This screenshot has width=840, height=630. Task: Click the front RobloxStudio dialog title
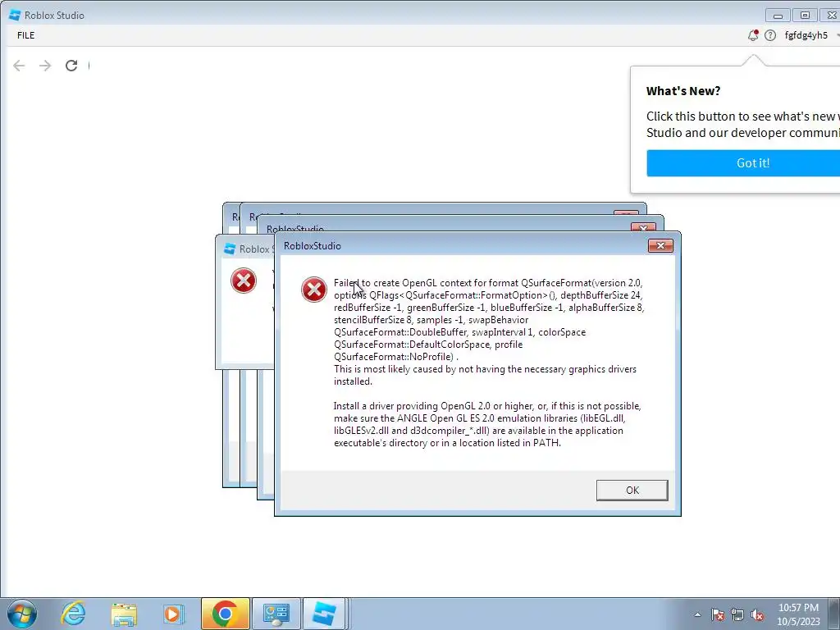313,246
